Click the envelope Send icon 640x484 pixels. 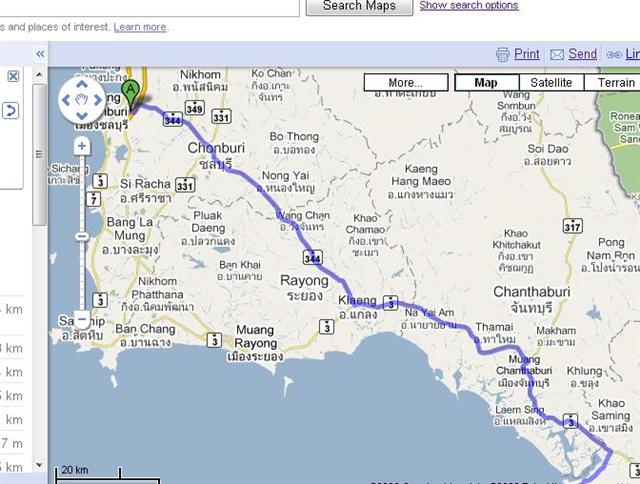pos(557,55)
